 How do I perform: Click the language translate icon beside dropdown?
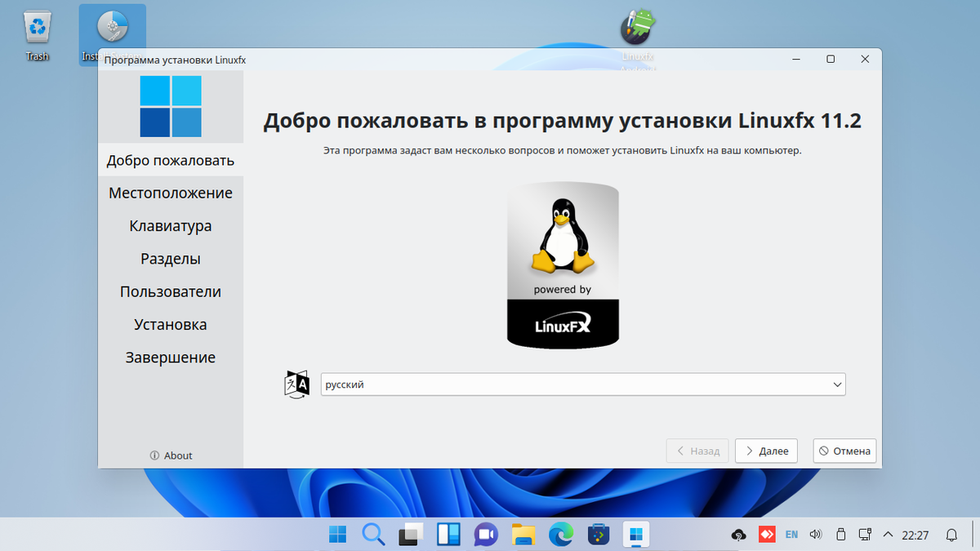point(296,384)
